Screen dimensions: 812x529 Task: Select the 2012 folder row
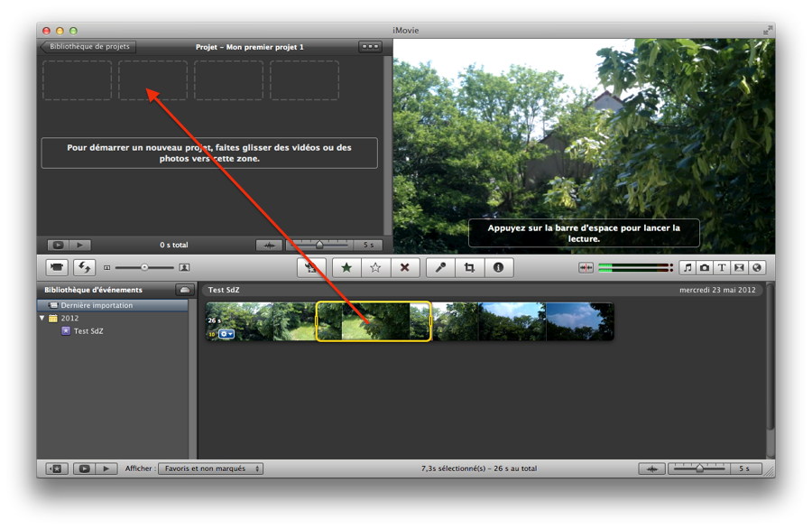[113, 318]
